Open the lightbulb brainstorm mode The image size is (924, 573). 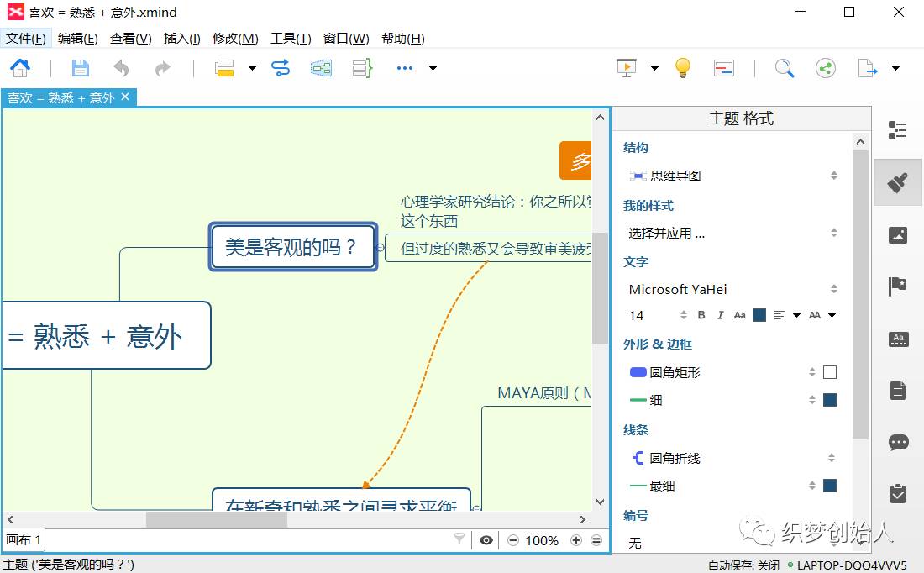(683, 68)
